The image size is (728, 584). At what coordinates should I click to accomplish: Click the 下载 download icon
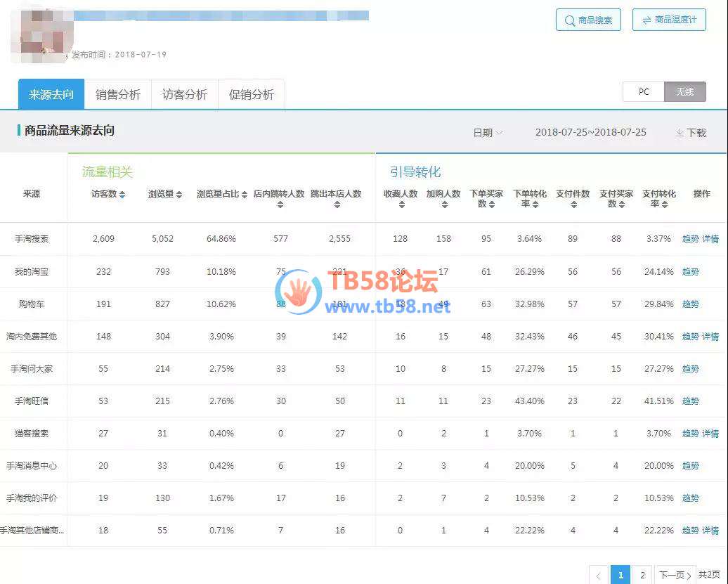pyautogui.click(x=680, y=132)
